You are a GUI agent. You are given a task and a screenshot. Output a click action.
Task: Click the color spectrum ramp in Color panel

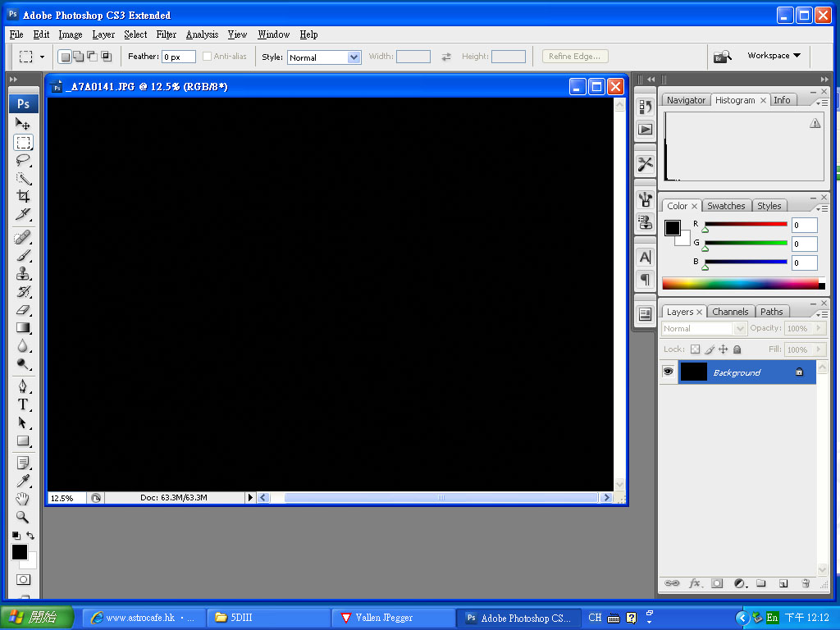740,284
